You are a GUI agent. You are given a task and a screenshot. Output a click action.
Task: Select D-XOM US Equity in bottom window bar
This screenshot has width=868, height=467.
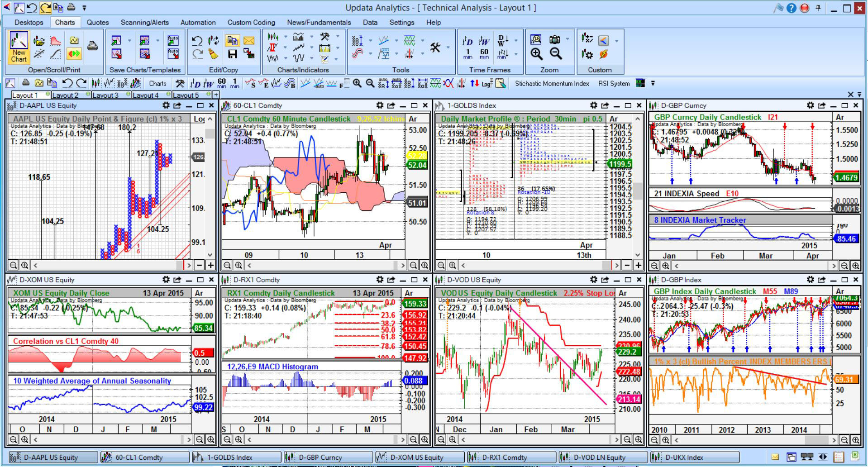[x=420, y=457]
